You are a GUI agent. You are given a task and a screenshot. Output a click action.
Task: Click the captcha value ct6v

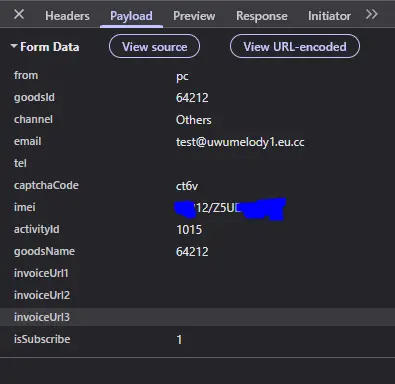pyautogui.click(x=187, y=186)
